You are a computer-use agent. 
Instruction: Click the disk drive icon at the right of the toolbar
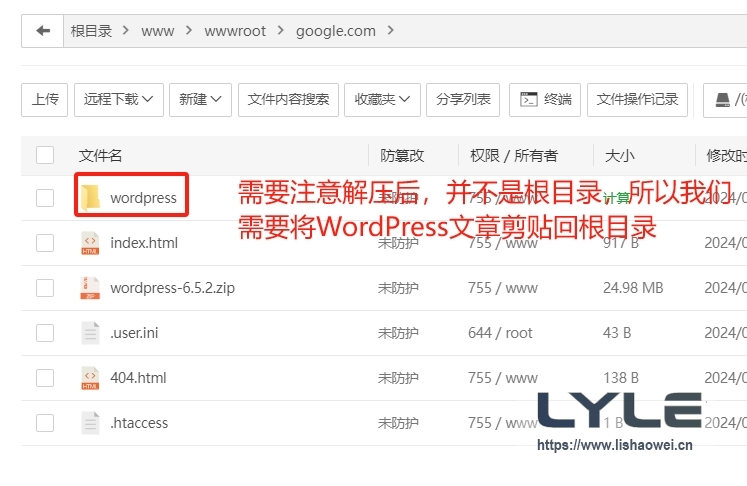coord(722,100)
